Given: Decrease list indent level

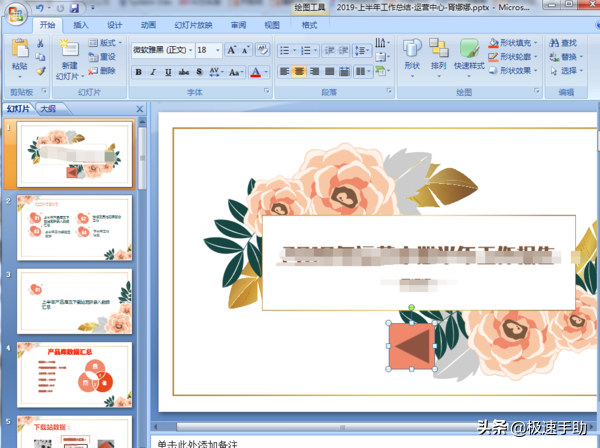Looking at the screenshot, I should click(x=329, y=51).
